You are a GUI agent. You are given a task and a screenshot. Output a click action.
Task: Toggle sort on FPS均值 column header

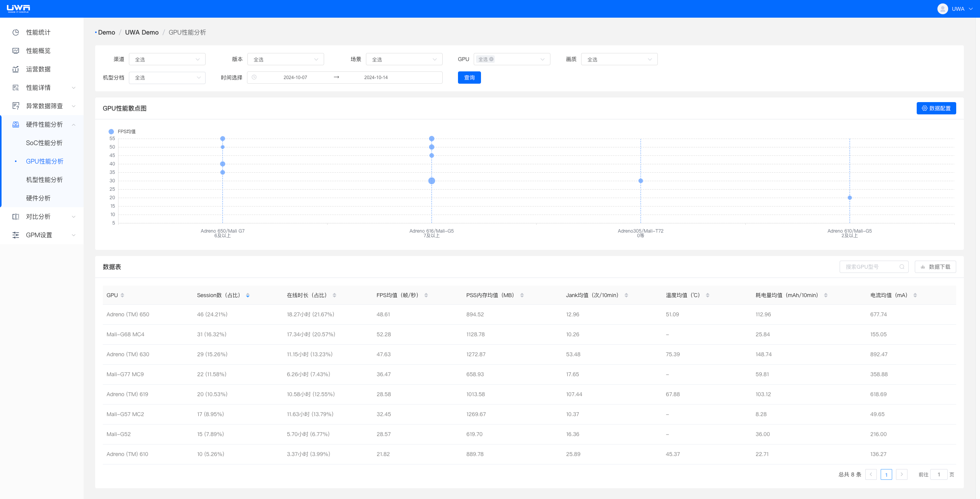point(426,295)
